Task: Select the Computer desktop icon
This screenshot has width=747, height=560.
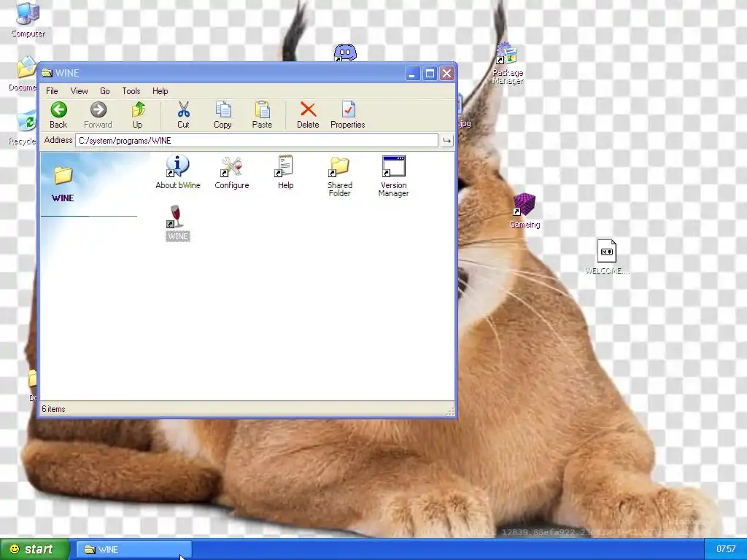Action: [x=28, y=20]
